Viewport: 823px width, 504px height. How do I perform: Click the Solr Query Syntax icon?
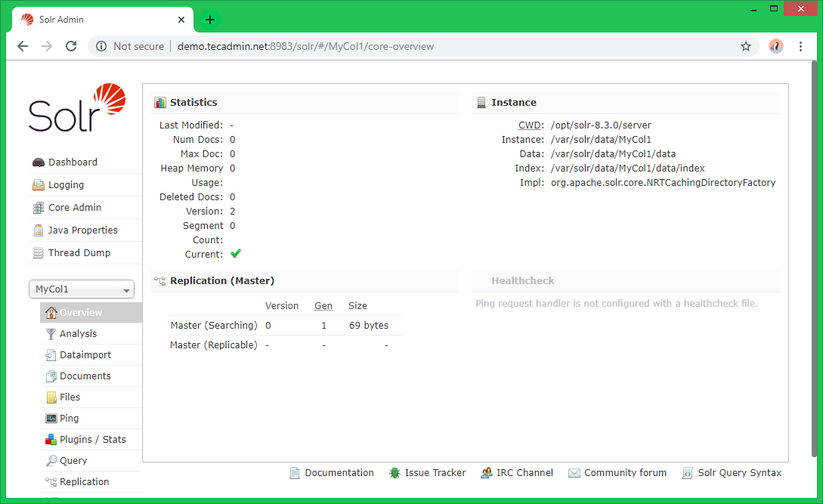tap(688, 473)
